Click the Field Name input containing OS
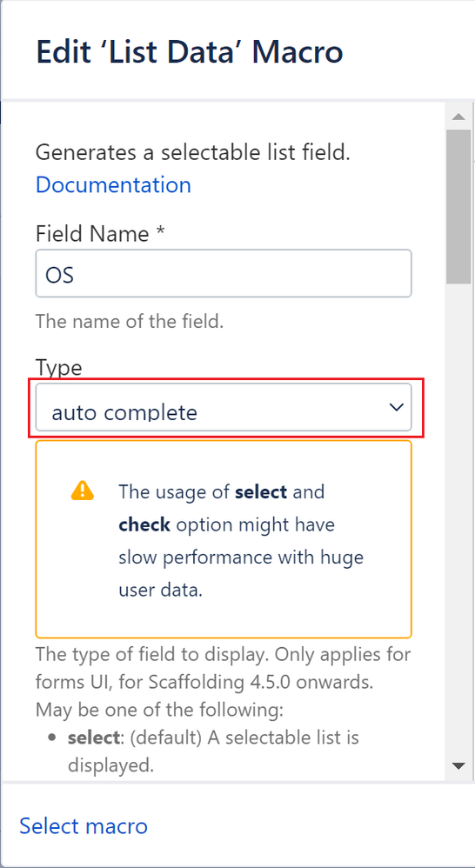Viewport: 475px width, 868px height. [224, 273]
